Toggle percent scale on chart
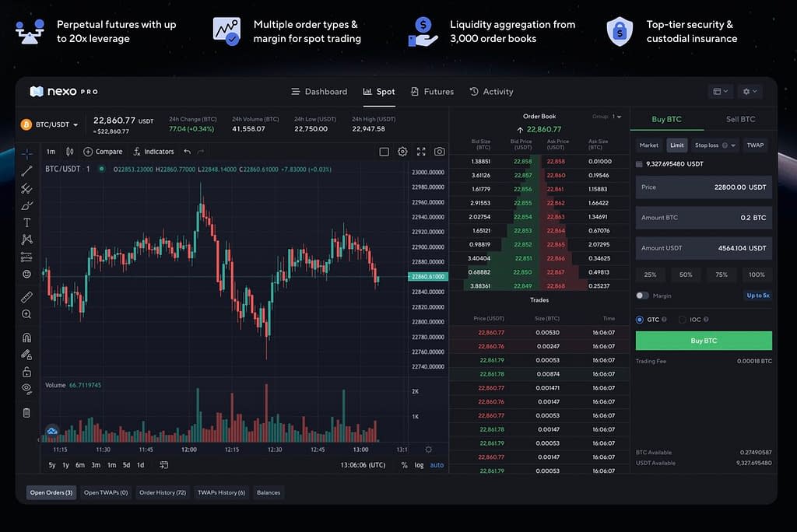Screen dimensions: 797x532 click(x=404, y=465)
